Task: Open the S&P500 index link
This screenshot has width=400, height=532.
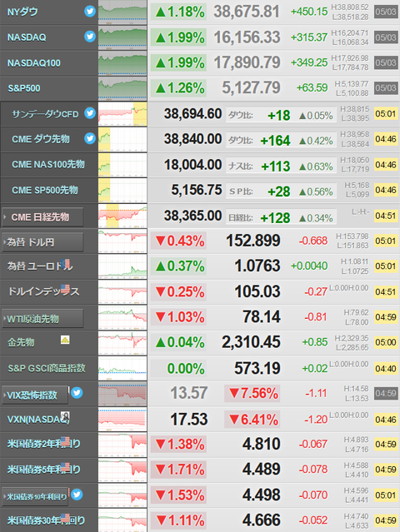Action: [x=24, y=88]
